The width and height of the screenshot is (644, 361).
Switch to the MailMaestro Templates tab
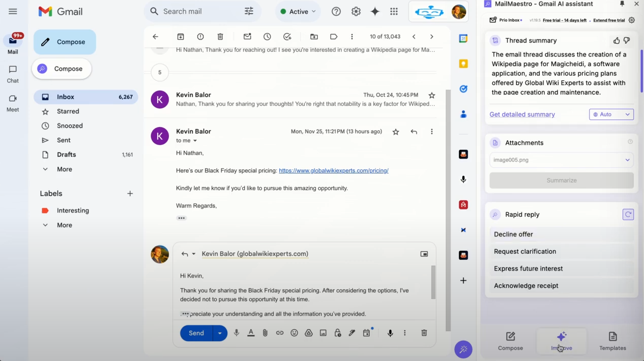612,341
